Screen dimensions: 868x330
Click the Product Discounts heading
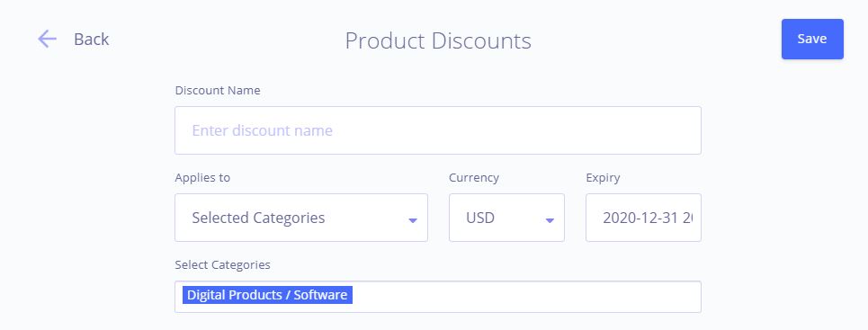[x=438, y=41]
